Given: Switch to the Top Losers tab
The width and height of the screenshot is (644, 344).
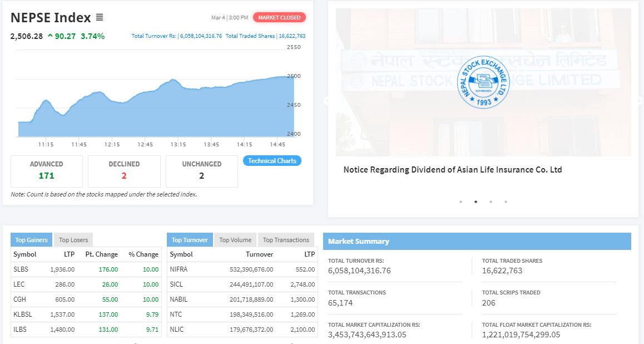Looking at the screenshot, I should [x=73, y=240].
